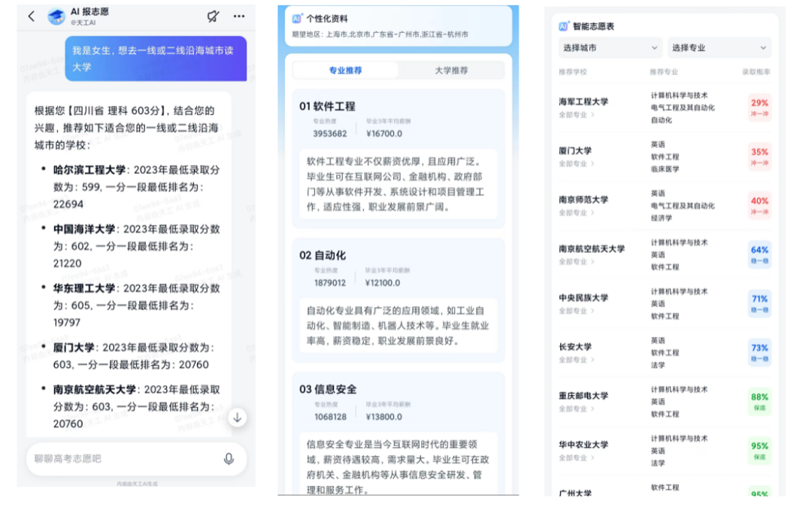Click the scroll-down arrow button in chat
This screenshot has height=508, width=812.
click(x=237, y=418)
